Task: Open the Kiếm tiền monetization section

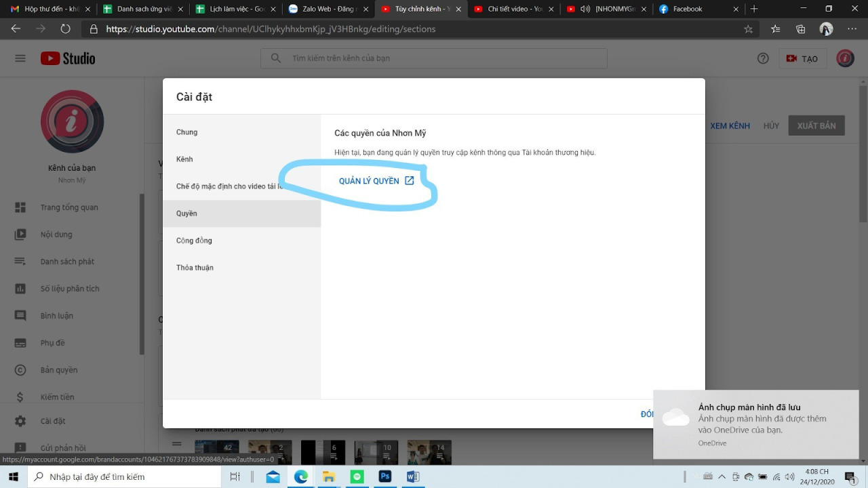Action: [x=58, y=396]
